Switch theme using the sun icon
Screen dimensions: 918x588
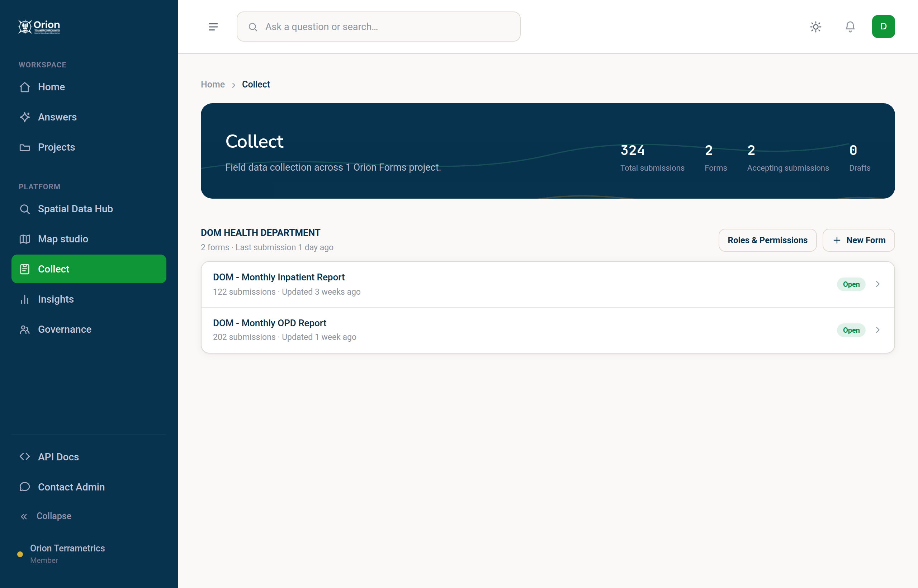(816, 27)
